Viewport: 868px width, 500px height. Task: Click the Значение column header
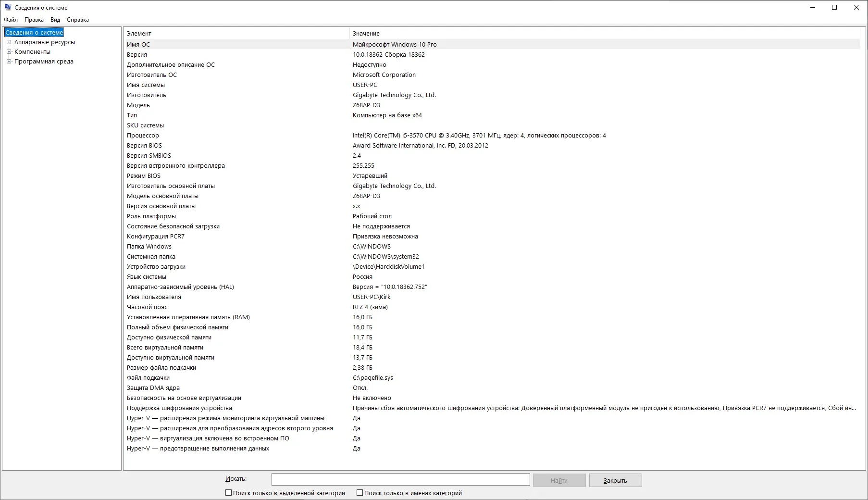pyautogui.click(x=605, y=33)
